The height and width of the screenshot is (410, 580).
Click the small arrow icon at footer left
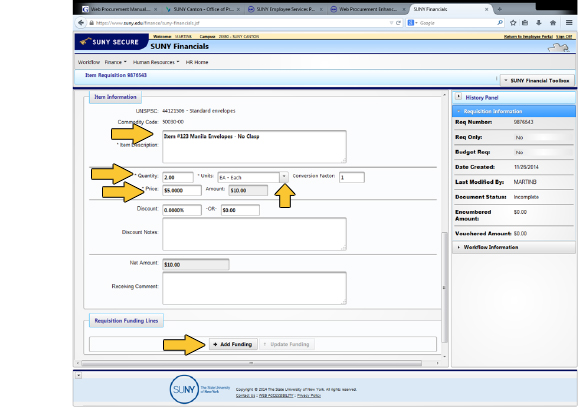[x=78, y=375]
